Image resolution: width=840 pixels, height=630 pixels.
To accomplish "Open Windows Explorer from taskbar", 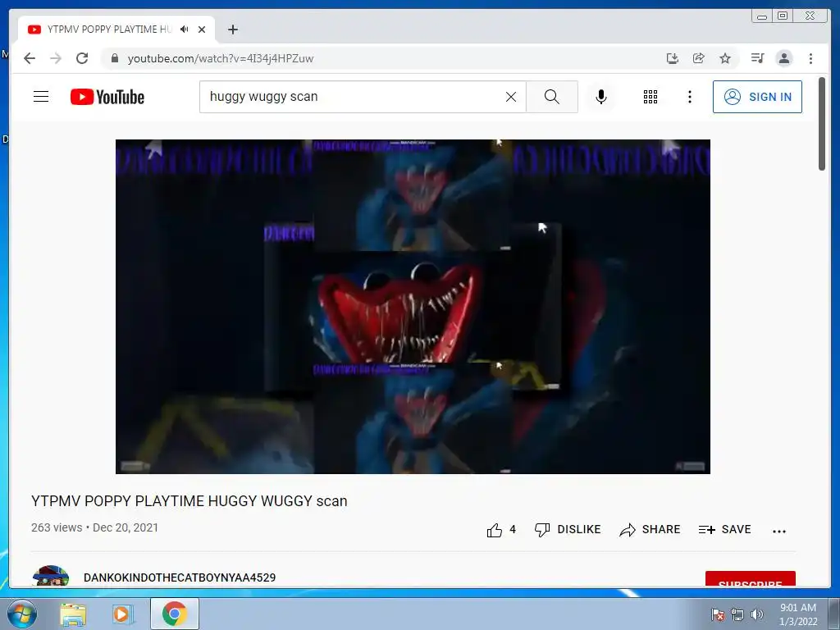I will (x=73, y=614).
